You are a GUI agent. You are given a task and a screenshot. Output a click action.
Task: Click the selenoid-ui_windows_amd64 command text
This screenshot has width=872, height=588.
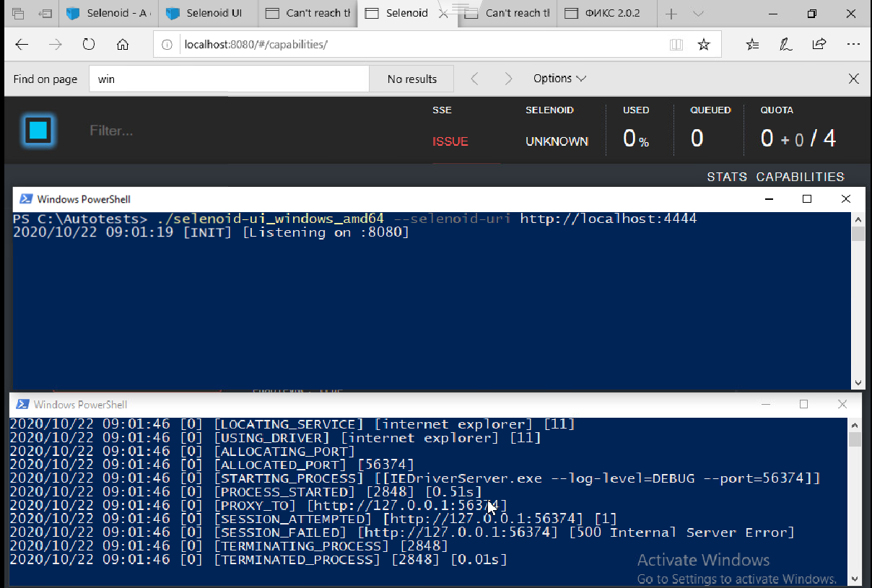coord(271,219)
